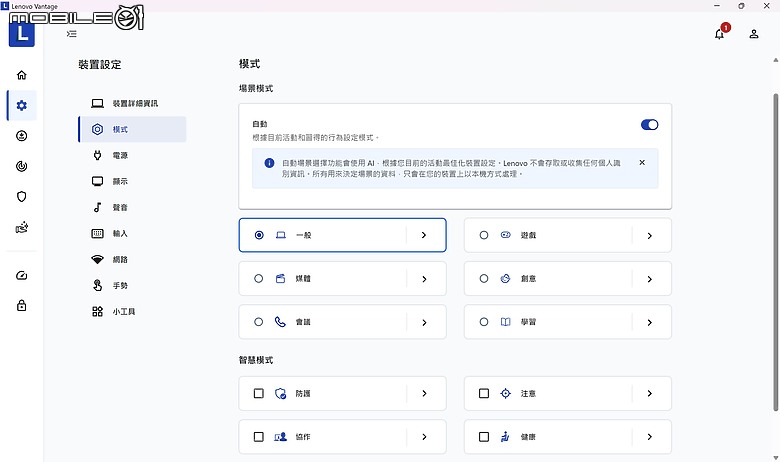Image resolution: width=780 pixels, height=462 pixels.
Task: Expand the 一般 mode chevron
Action: (424, 235)
